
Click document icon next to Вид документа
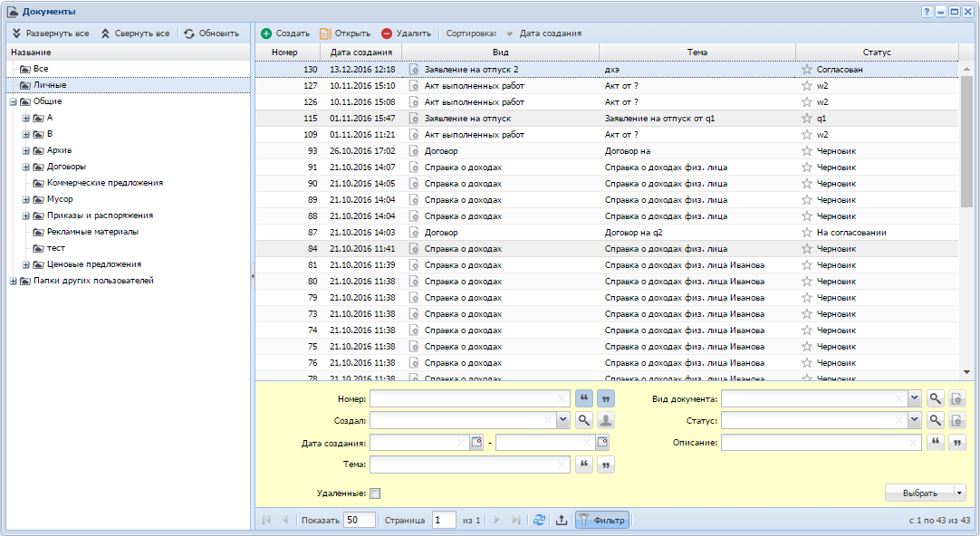(956, 398)
